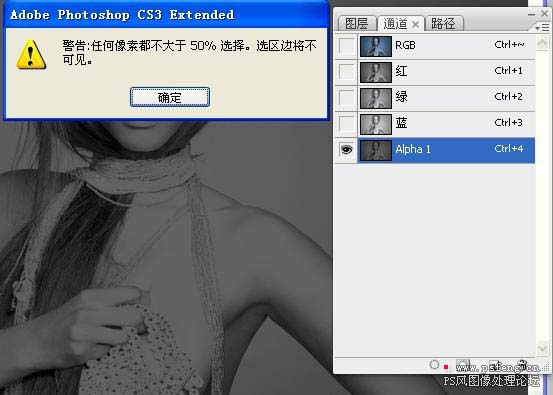Show the 绿 channel via its visibility box
This screenshot has width=553, height=395.
(x=346, y=98)
